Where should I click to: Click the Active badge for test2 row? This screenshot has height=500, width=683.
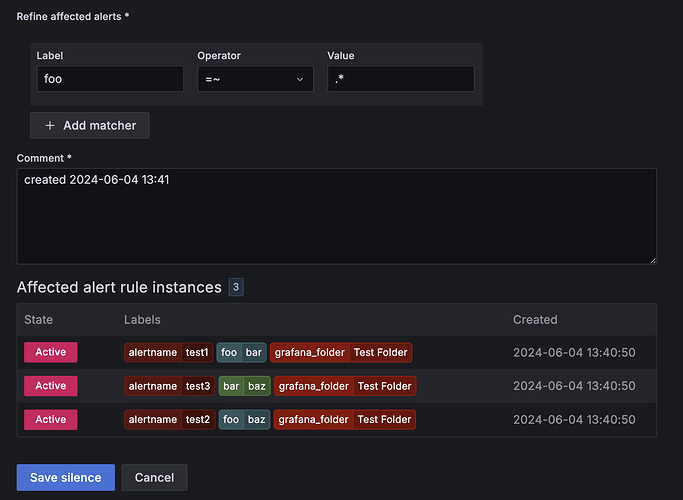click(x=51, y=419)
